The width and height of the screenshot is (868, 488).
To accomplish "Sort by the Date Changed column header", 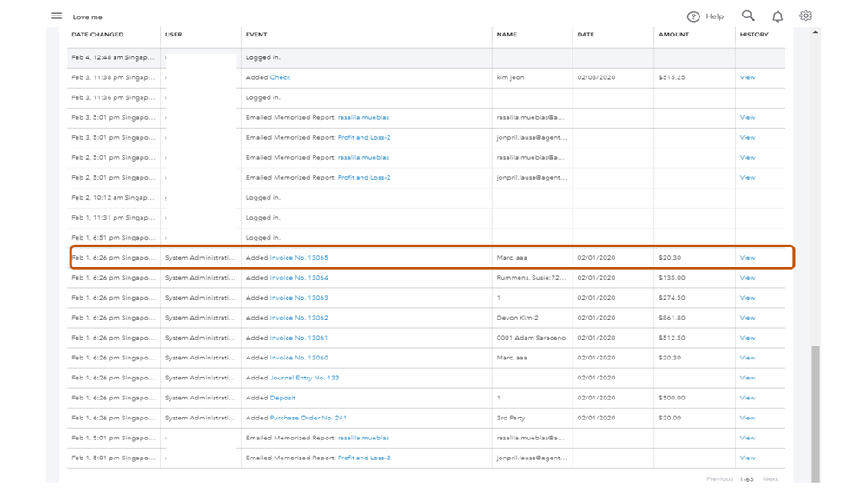I will 97,35.
